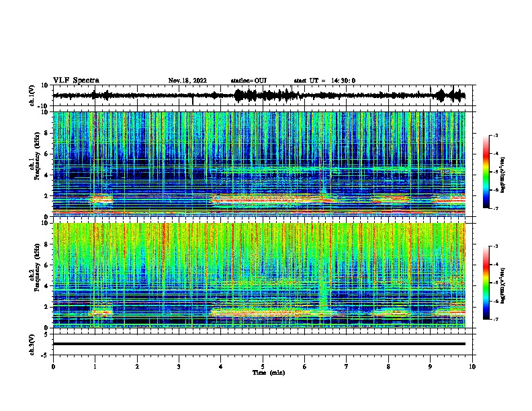Click the '-3' label on upper colorbar

pos(496,135)
